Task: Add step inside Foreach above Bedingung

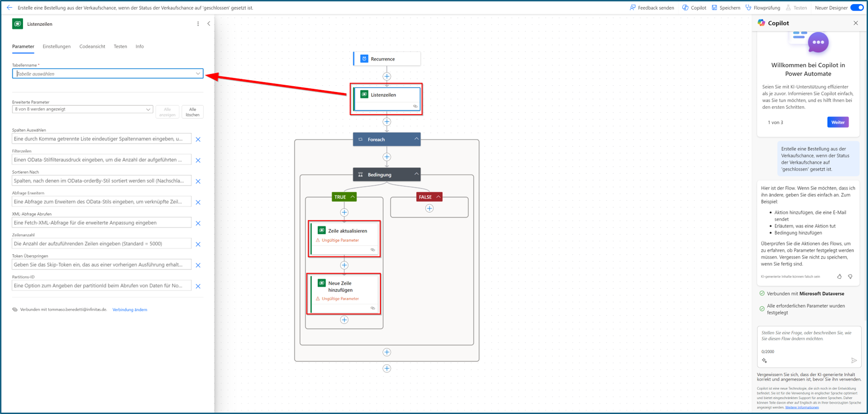Action: (x=387, y=157)
